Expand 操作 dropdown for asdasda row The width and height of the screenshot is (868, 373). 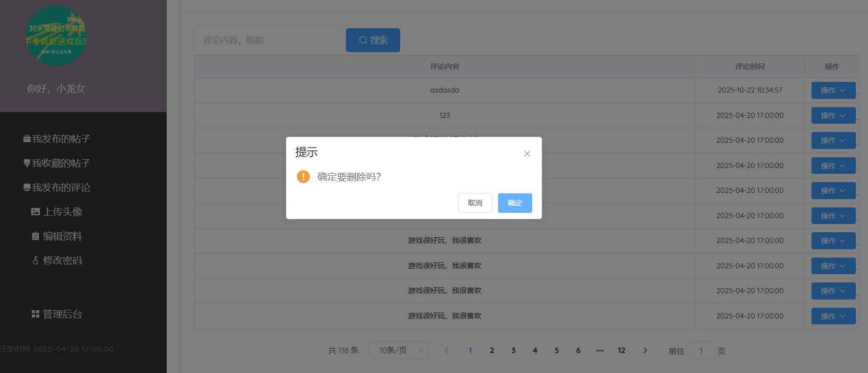click(x=833, y=90)
